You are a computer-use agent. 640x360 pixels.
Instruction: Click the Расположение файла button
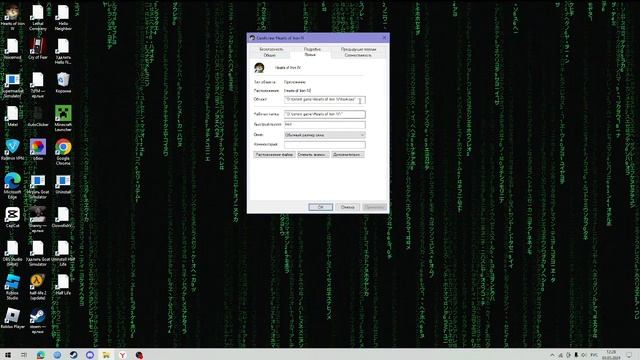(x=274, y=155)
